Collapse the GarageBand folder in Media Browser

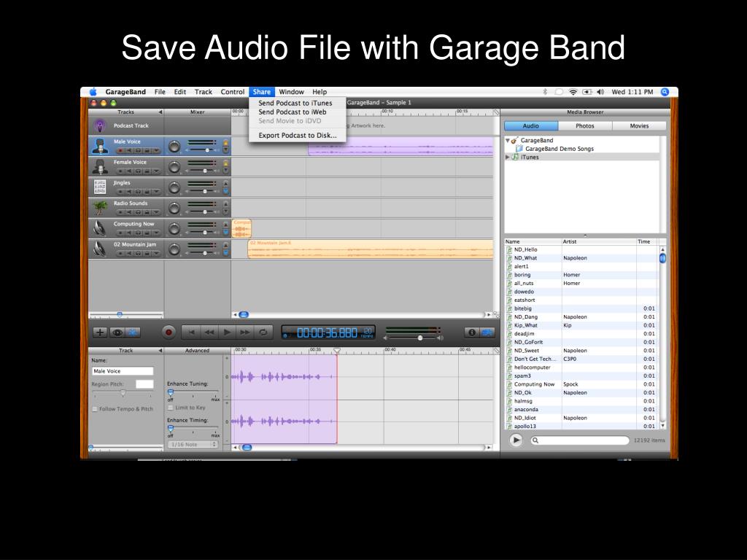coord(508,141)
